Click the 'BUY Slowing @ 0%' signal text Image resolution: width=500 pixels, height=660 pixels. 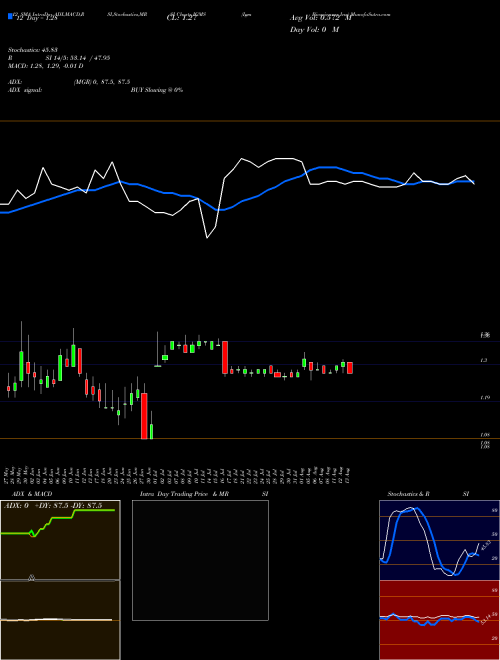(157, 90)
